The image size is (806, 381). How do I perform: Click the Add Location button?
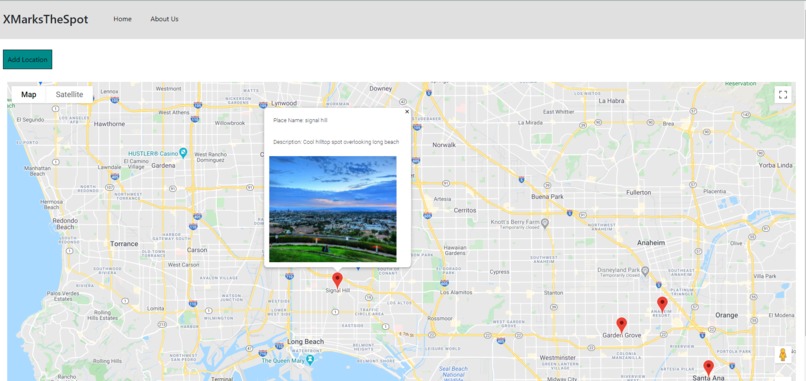(27, 59)
